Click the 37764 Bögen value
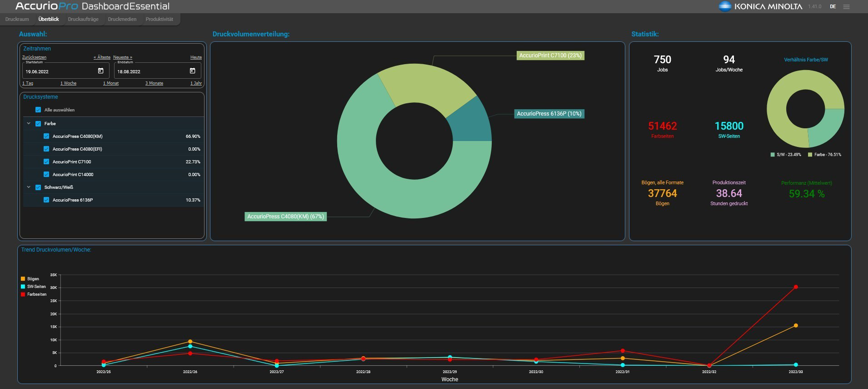Viewport: 868px width, 389px height. pos(663,193)
